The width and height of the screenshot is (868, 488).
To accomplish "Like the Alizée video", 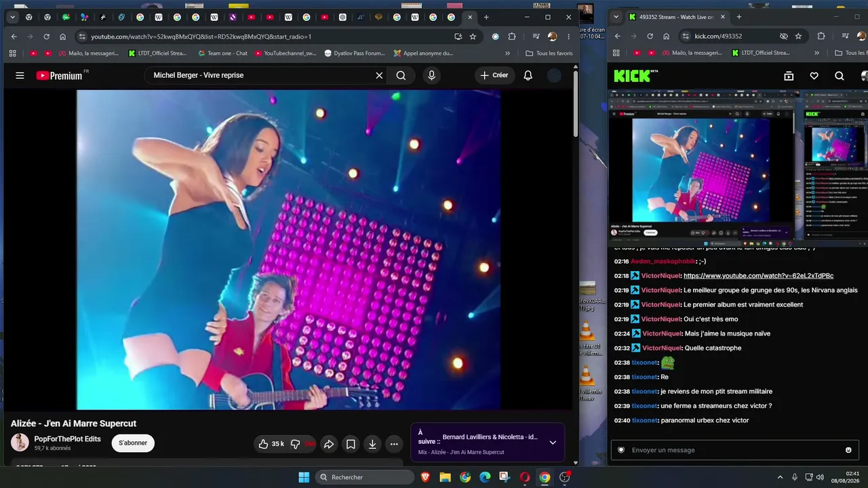I will (271, 444).
